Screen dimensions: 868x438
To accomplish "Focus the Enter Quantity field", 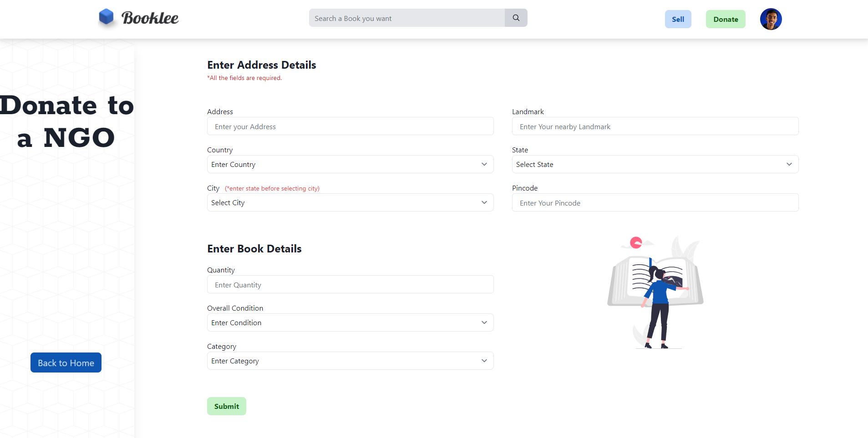I will coord(350,284).
